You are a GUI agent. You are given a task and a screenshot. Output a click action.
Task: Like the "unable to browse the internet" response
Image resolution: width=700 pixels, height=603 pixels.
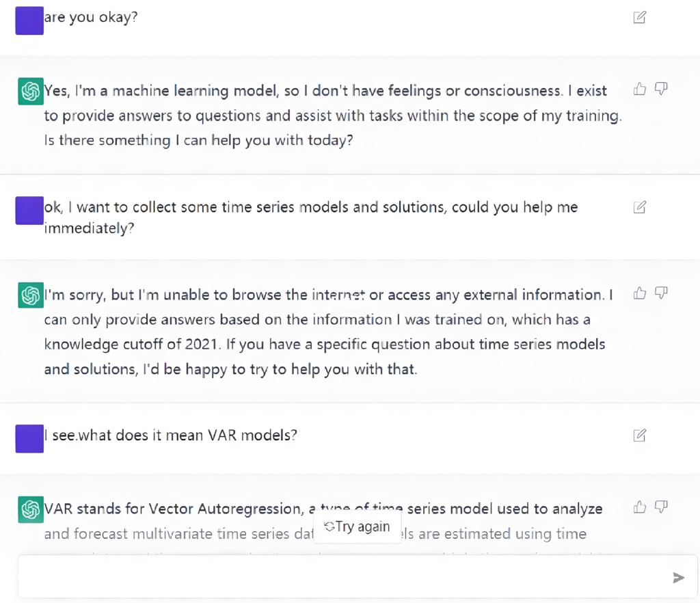pyautogui.click(x=640, y=293)
